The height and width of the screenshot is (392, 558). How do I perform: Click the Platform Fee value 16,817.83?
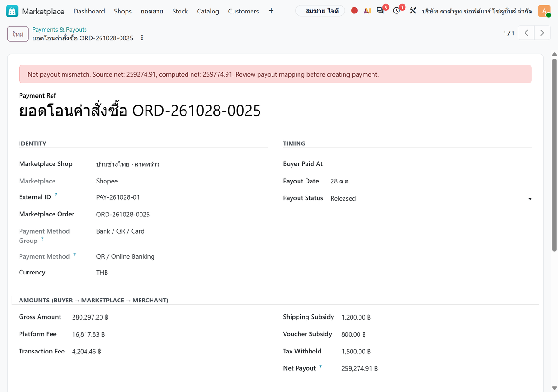(88, 334)
